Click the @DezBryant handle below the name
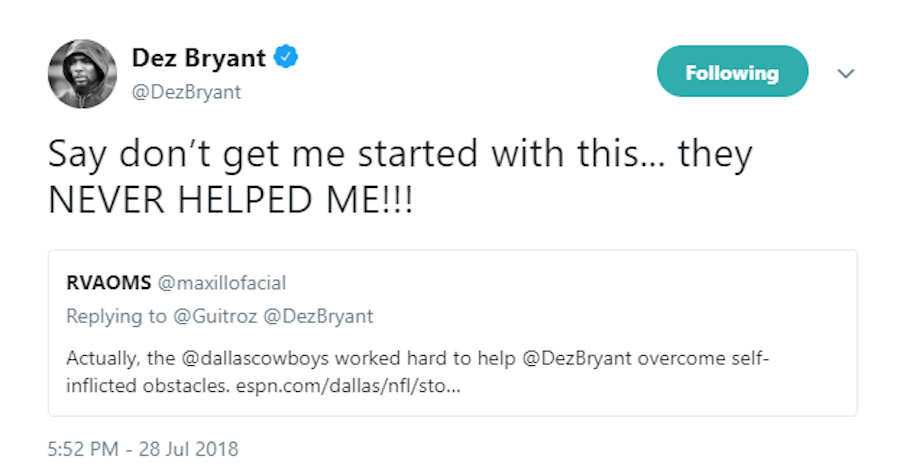 pos(186,93)
